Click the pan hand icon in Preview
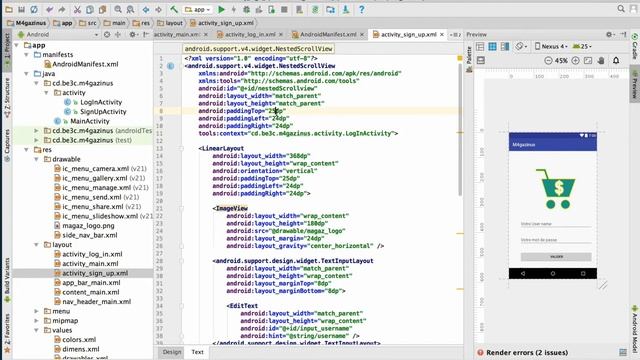Screen dimensions: 640x360 tap(601, 60)
